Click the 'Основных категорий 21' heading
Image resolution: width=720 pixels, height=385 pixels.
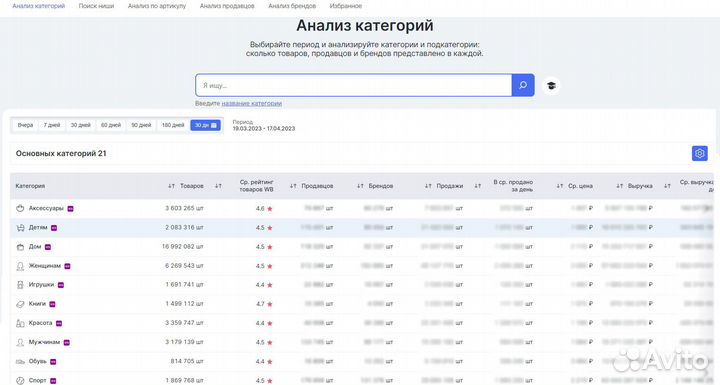[61, 153]
